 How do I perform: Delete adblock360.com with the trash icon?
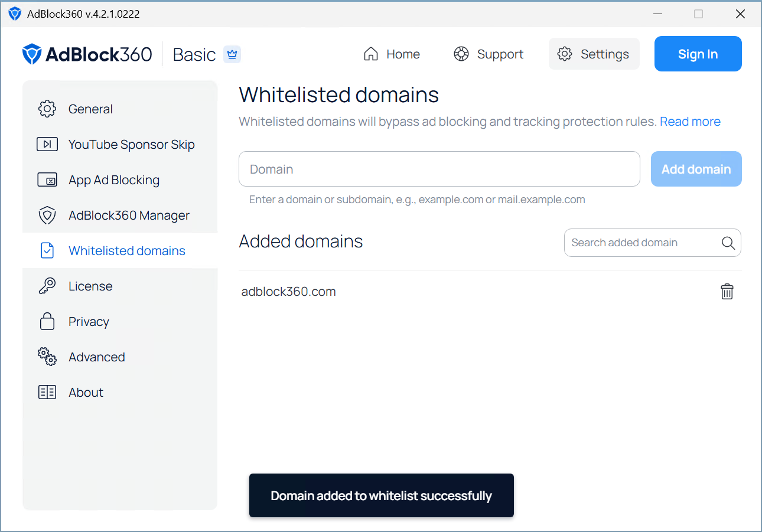pyautogui.click(x=727, y=291)
